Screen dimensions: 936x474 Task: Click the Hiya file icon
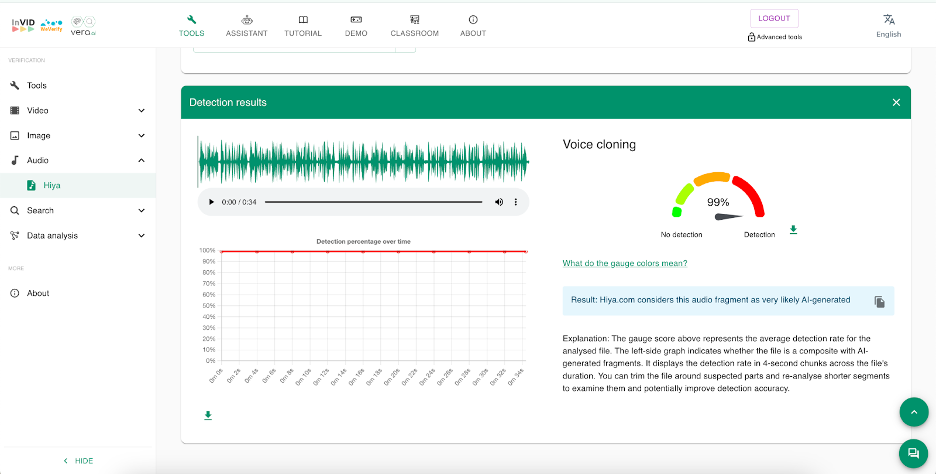(32, 186)
